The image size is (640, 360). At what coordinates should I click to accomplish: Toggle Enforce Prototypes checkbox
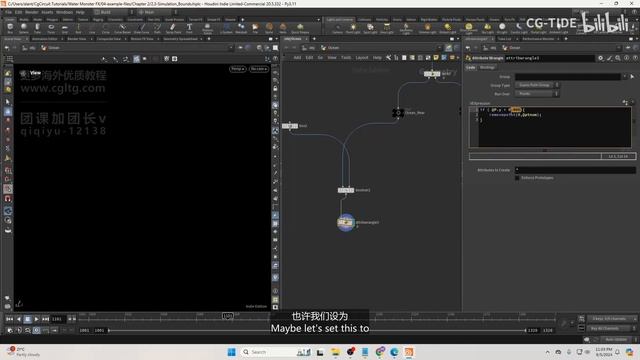(517, 178)
